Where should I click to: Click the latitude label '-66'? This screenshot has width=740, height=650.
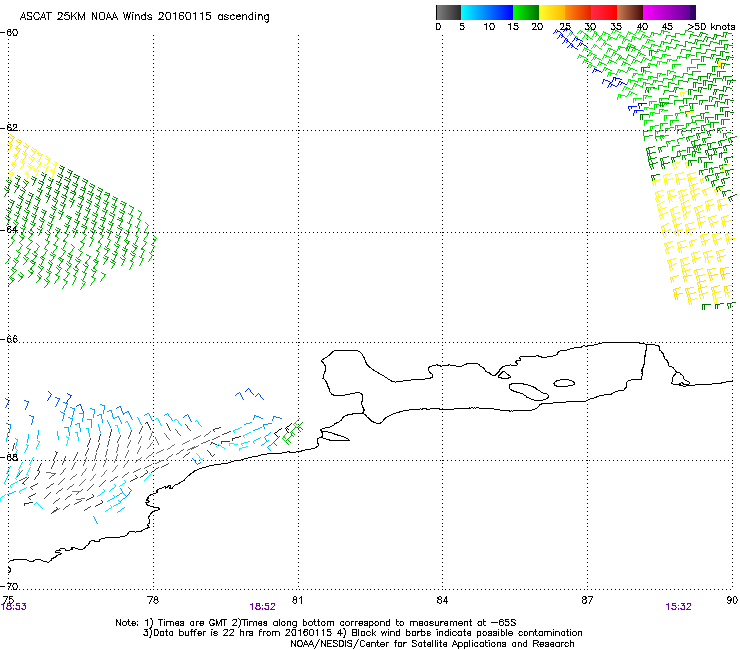(9, 340)
